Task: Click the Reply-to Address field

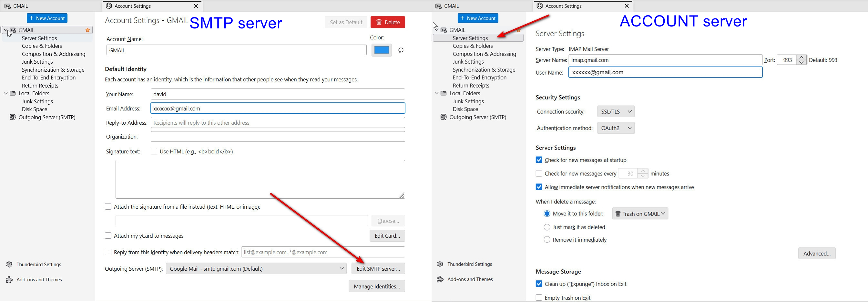Action: click(278, 123)
